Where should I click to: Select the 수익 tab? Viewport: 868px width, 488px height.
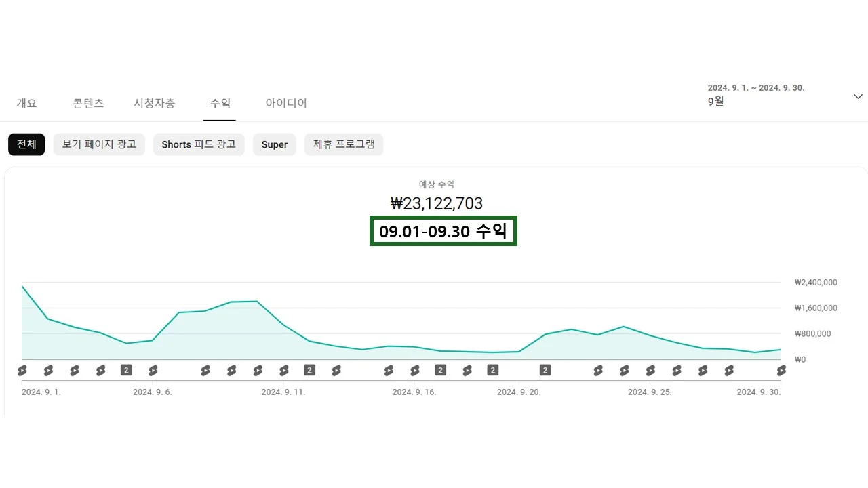[x=220, y=103]
